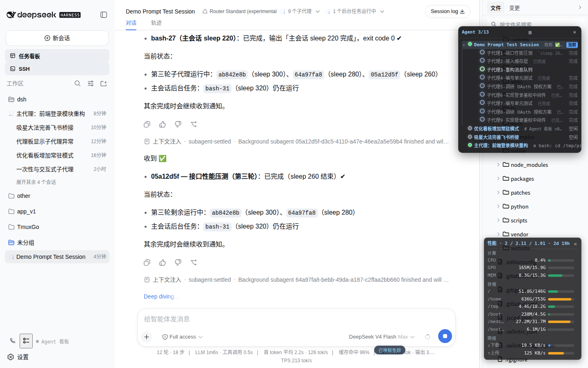The height and width of the screenshot is (368, 588).
Task: Copy the first reply about bash-31
Action: tap(147, 124)
